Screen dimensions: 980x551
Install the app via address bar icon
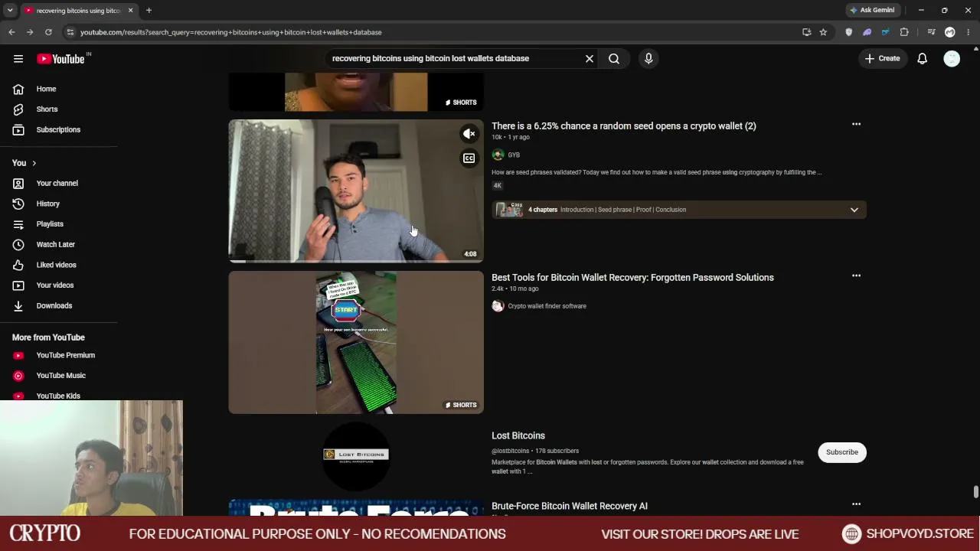tap(806, 32)
